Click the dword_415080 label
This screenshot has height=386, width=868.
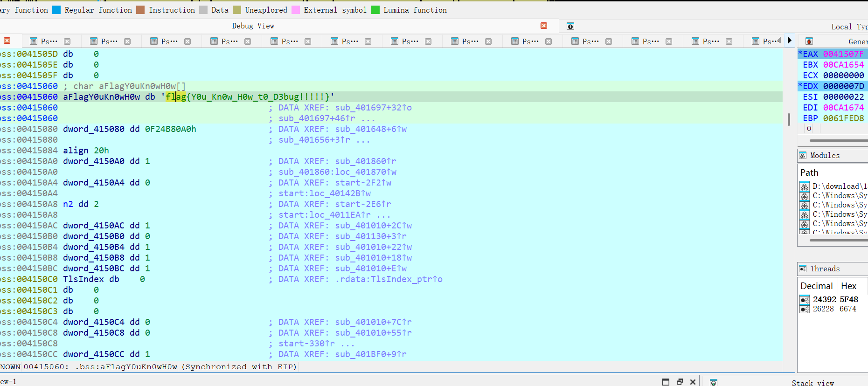pos(94,129)
